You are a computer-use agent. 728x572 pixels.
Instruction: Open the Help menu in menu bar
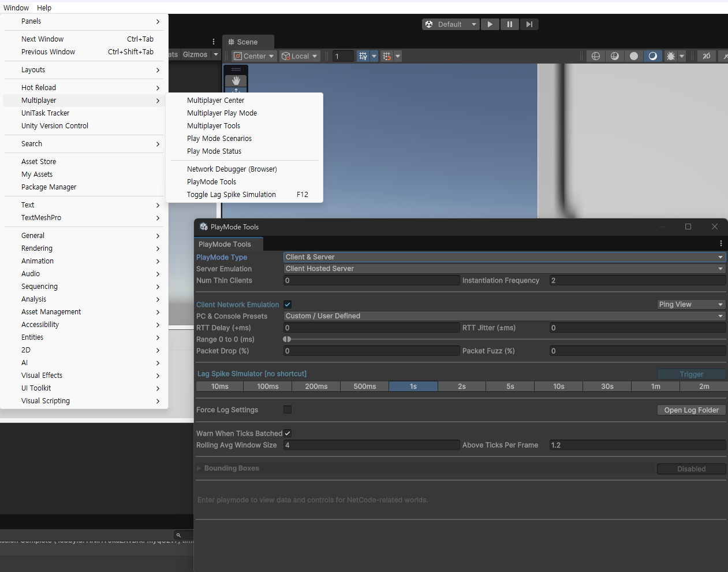[x=44, y=8]
